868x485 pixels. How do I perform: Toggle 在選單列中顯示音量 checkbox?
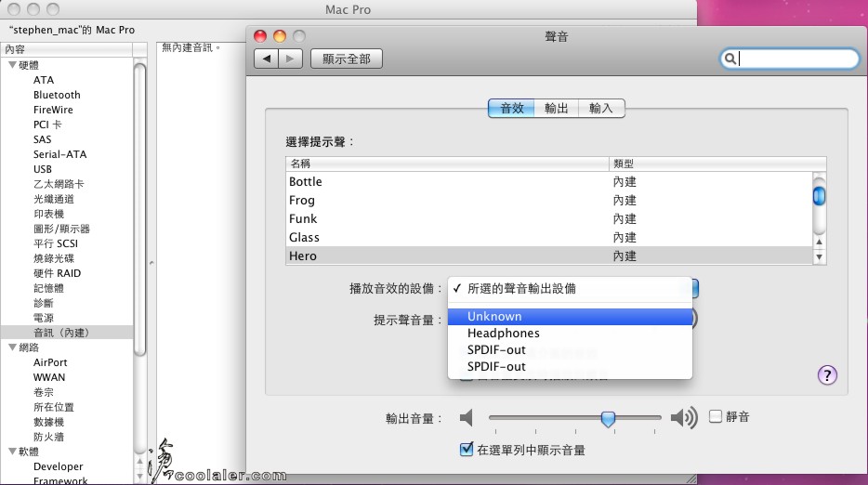click(467, 449)
